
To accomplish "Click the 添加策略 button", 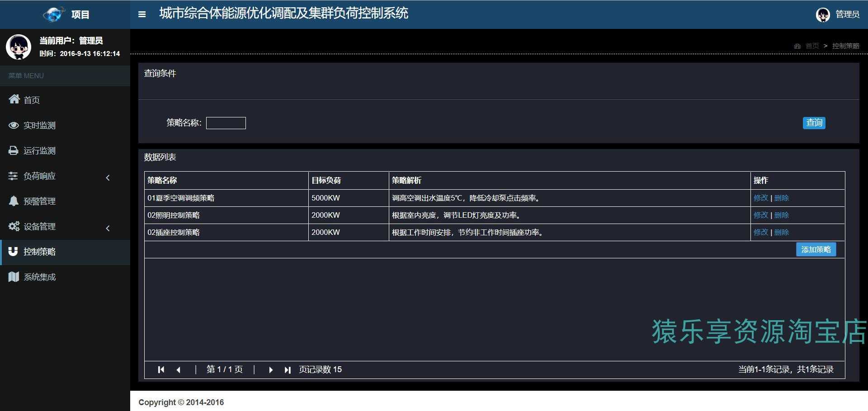I will point(816,249).
